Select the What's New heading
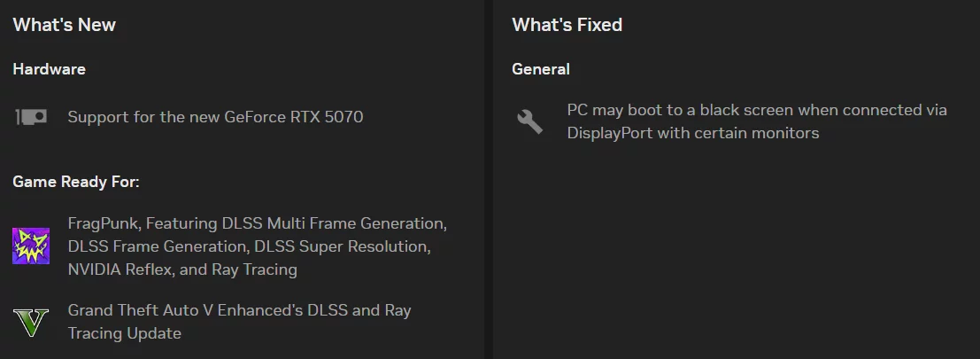 (x=65, y=25)
